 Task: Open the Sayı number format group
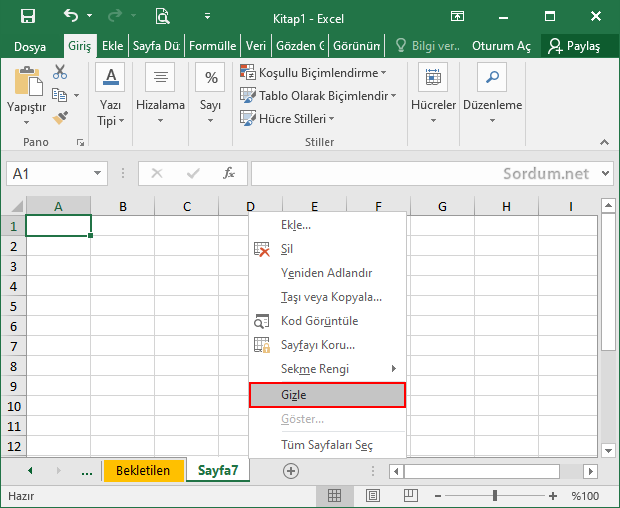click(210, 93)
